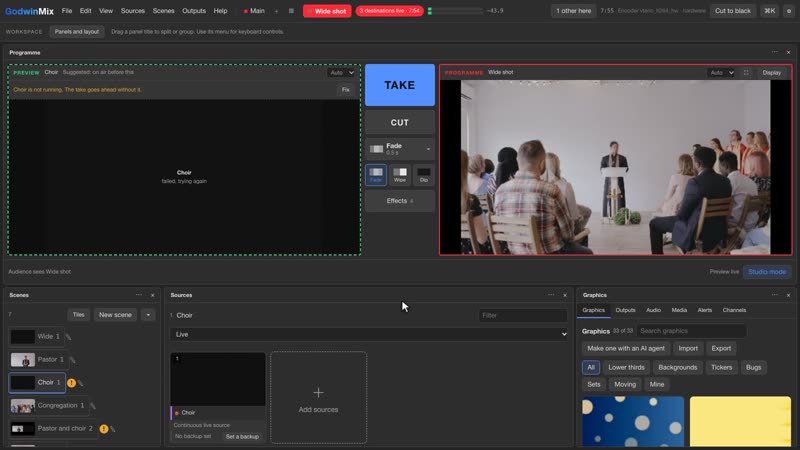Open the show list menu icon
Viewport: 800px width, 450px height.
click(x=291, y=11)
